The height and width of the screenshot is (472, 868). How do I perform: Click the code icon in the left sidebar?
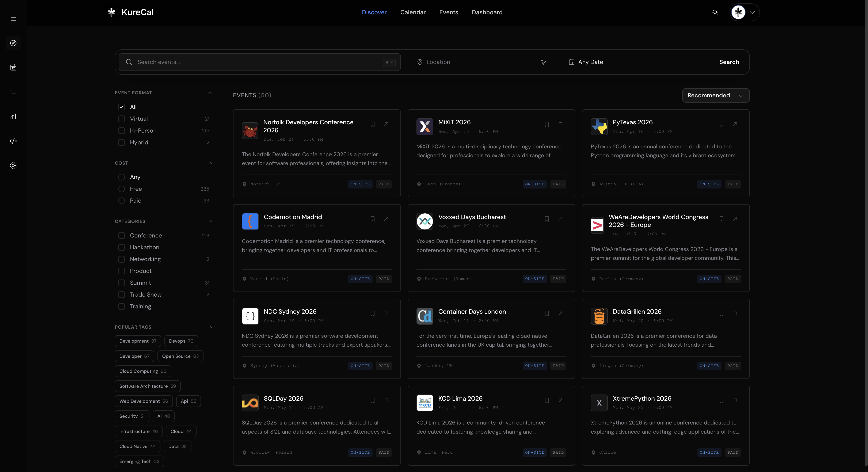(13, 141)
